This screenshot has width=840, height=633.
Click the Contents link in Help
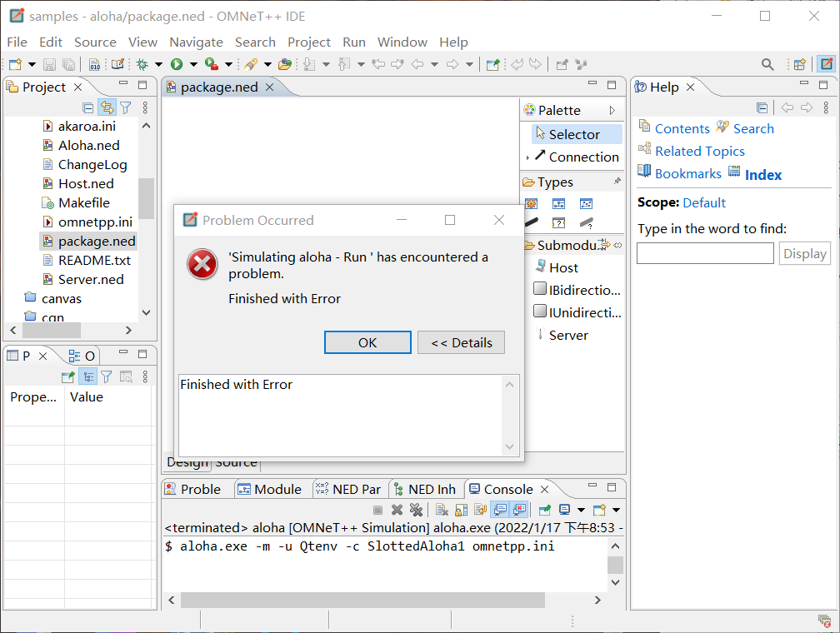pyautogui.click(x=682, y=128)
